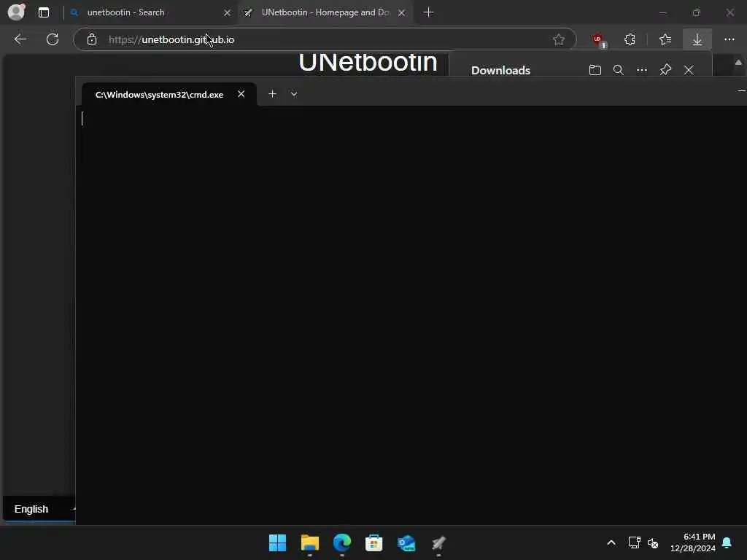Open the Favorites list icon
Image resolution: width=747 pixels, height=560 pixels.
coord(665,39)
